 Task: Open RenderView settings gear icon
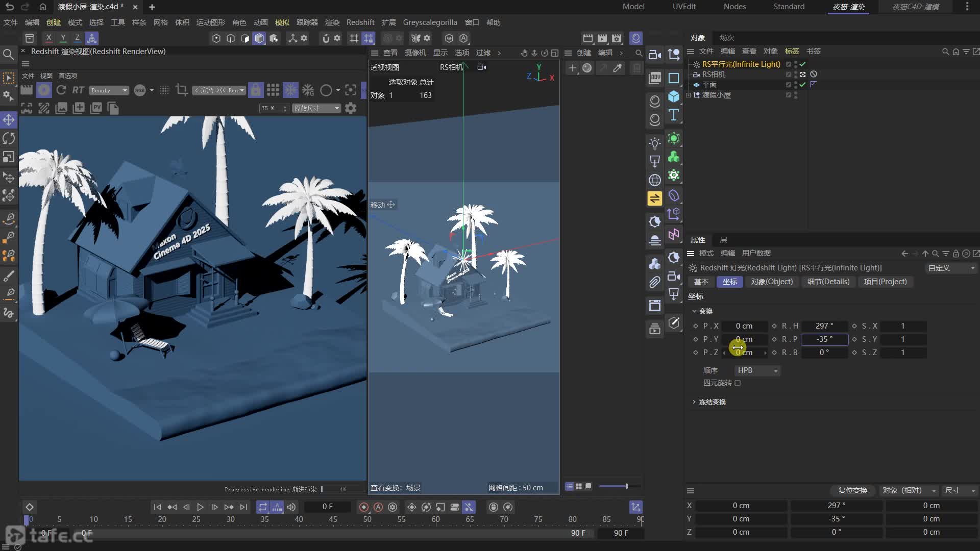(351, 108)
